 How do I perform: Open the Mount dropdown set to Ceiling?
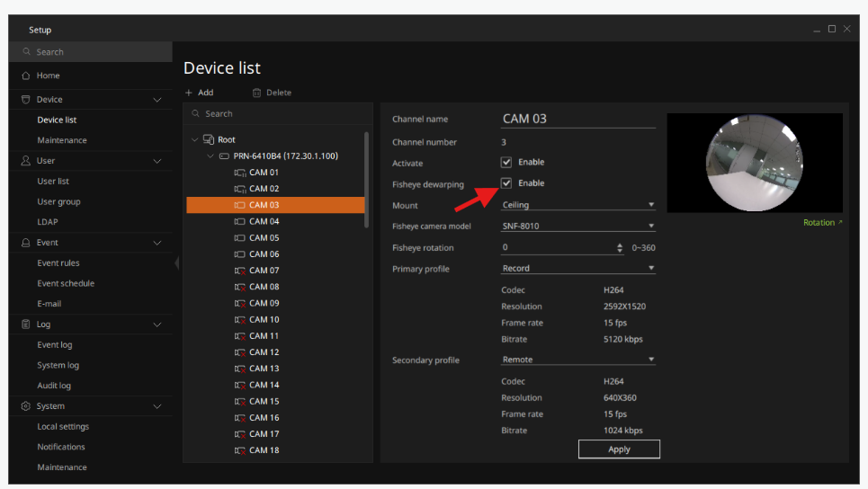(x=577, y=205)
